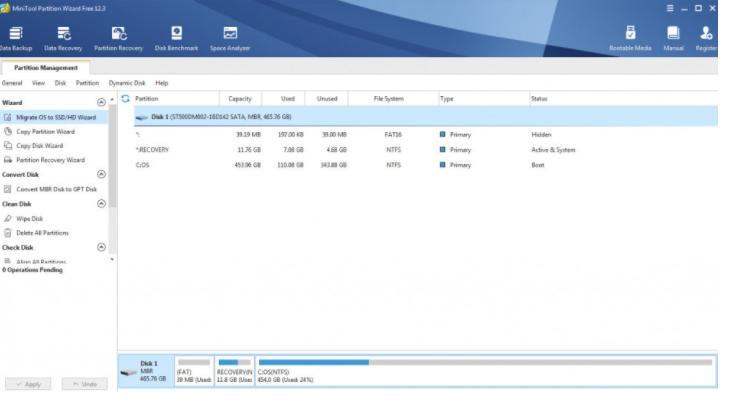This screenshot has height=402, width=748.
Task: Open Partition Recovery tool
Action: (x=118, y=39)
